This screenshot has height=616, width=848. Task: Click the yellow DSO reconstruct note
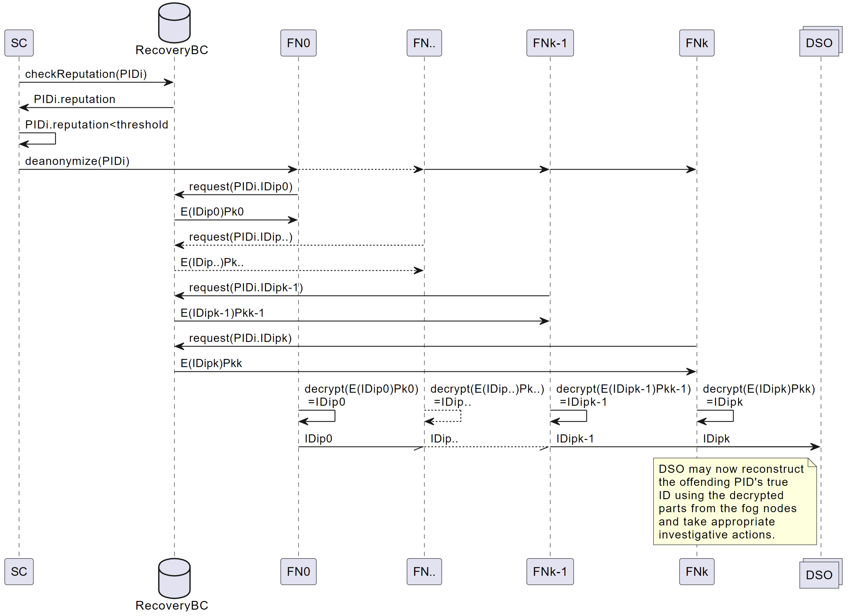point(735,501)
